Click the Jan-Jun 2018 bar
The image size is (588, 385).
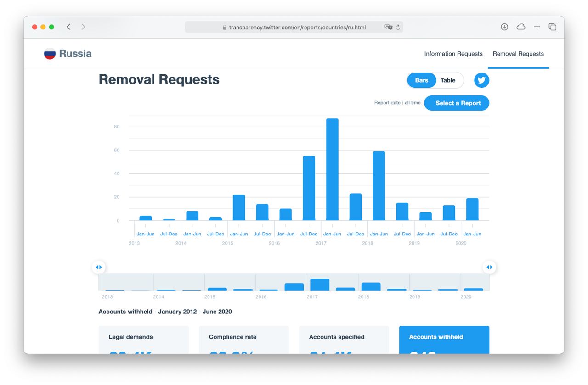point(379,186)
